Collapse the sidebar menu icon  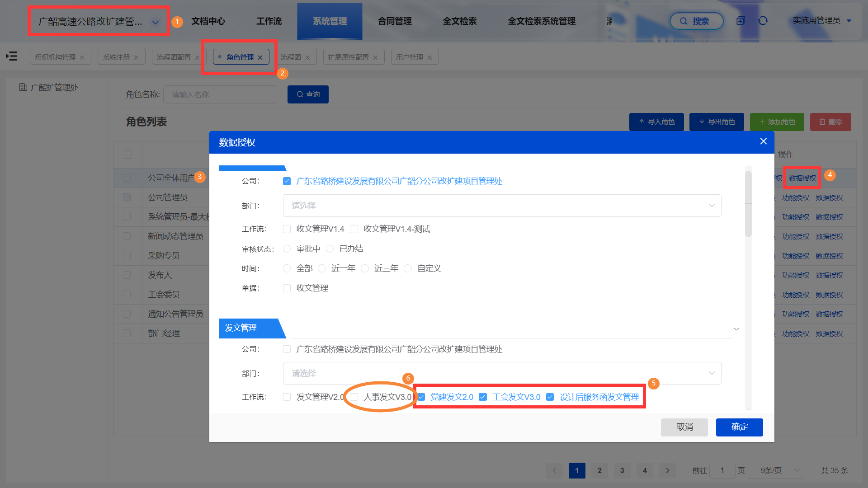(12, 56)
